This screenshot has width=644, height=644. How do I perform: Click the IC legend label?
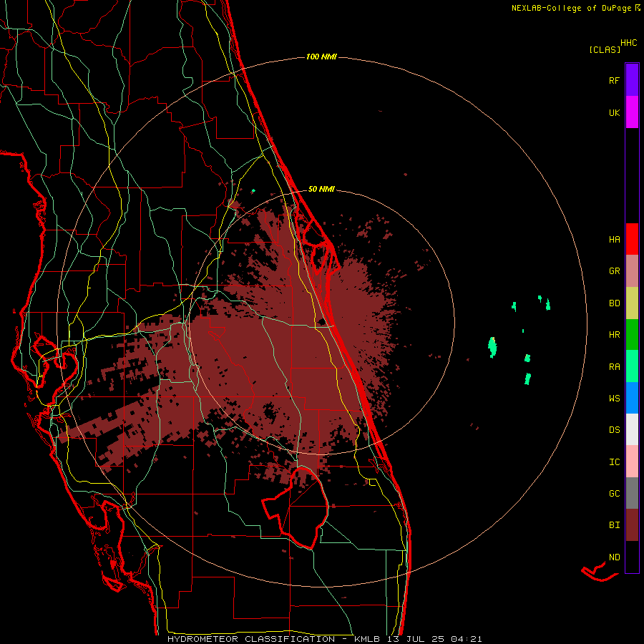pos(614,462)
